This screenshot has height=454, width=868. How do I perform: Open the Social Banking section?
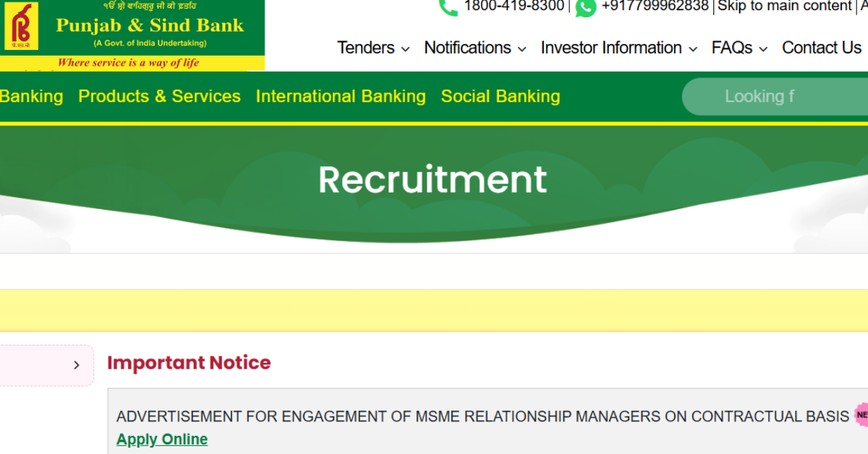[x=501, y=96]
